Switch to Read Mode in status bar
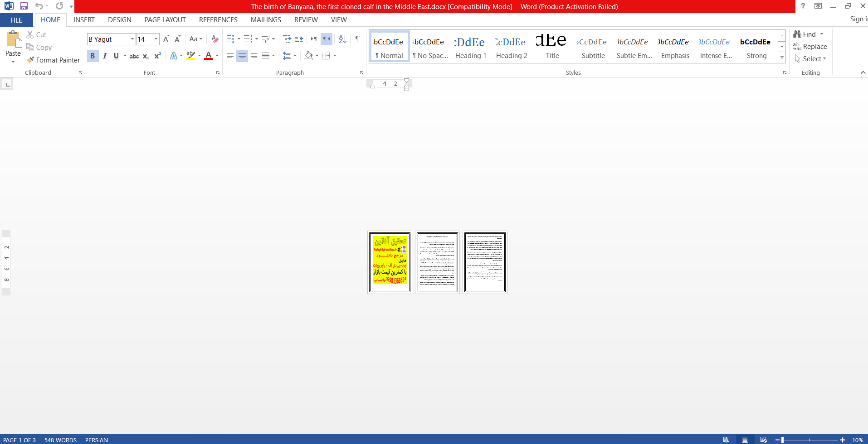 (x=727, y=439)
